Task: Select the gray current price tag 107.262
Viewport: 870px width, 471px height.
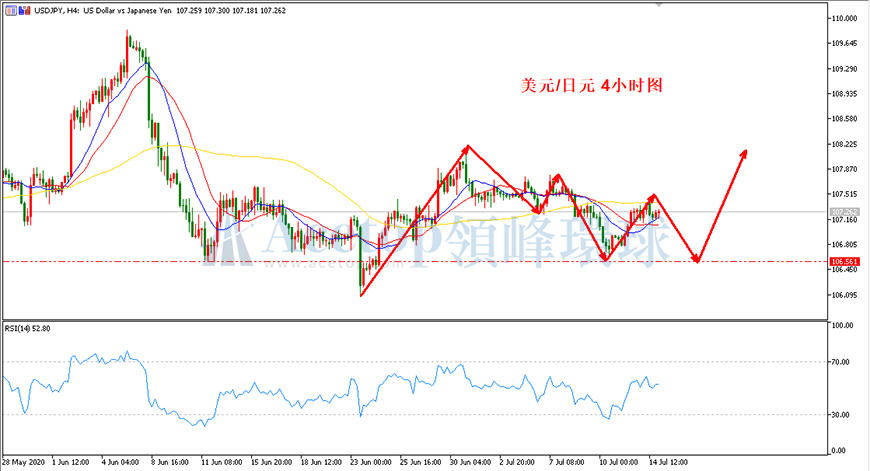Action: tap(844, 212)
